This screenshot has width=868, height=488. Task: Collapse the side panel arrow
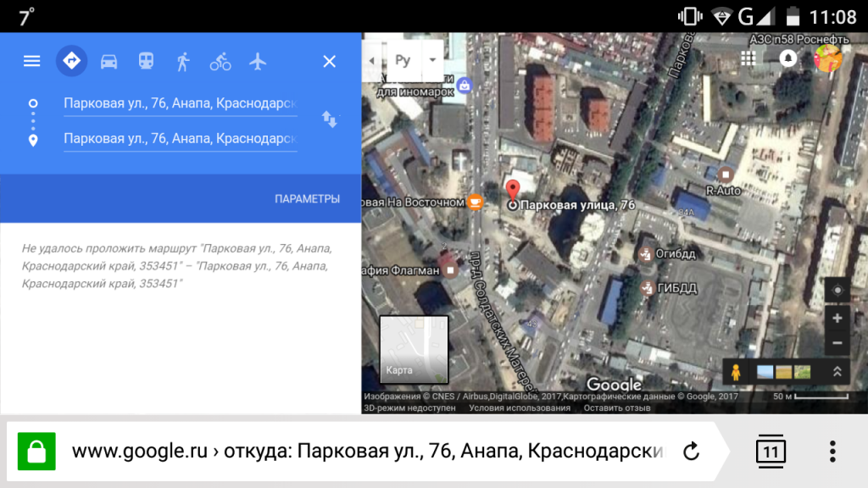coord(371,60)
